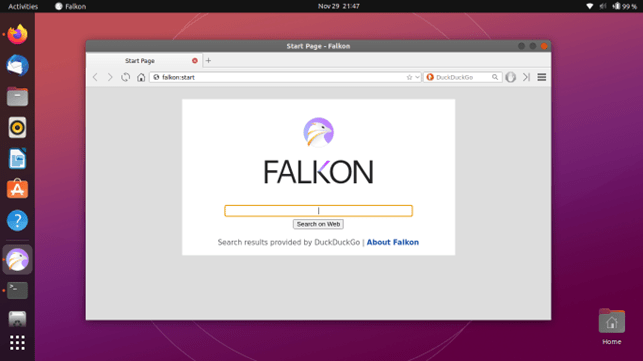The width and height of the screenshot is (643, 361).
Task: Open the clock and calendar at Nov 29 21:47
Action: click(x=339, y=6)
